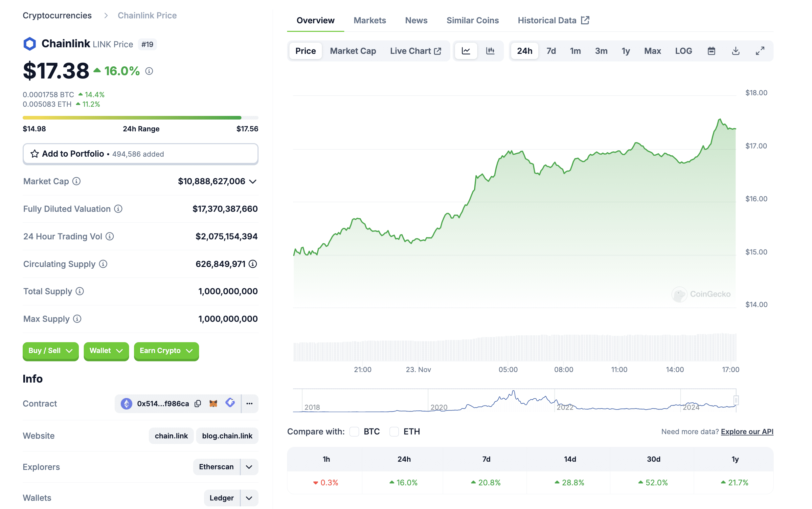Show Market Cap info tooltip icon
Image resolution: width=812 pixels, height=509 pixels.
(x=77, y=182)
